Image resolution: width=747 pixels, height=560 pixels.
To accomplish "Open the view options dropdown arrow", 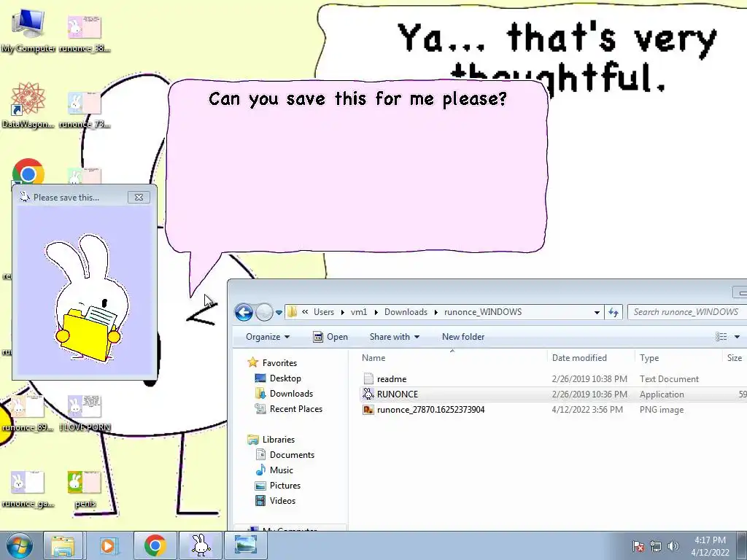I will 737,337.
